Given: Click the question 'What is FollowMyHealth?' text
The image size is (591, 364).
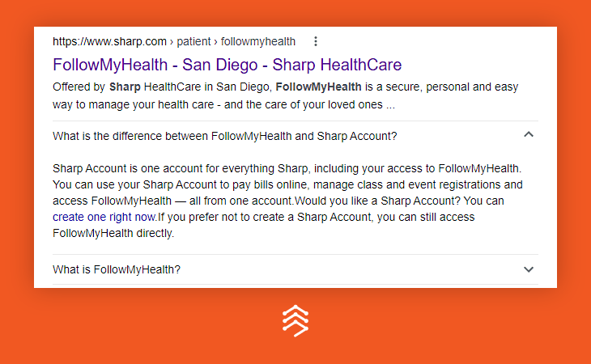Looking at the screenshot, I should (117, 269).
